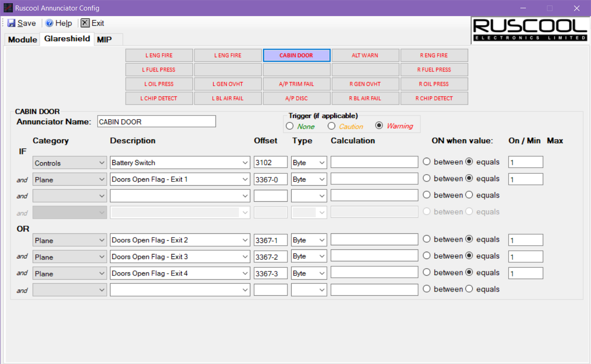Open Plane category dropdown for Exit 4 row

(70, 274)
